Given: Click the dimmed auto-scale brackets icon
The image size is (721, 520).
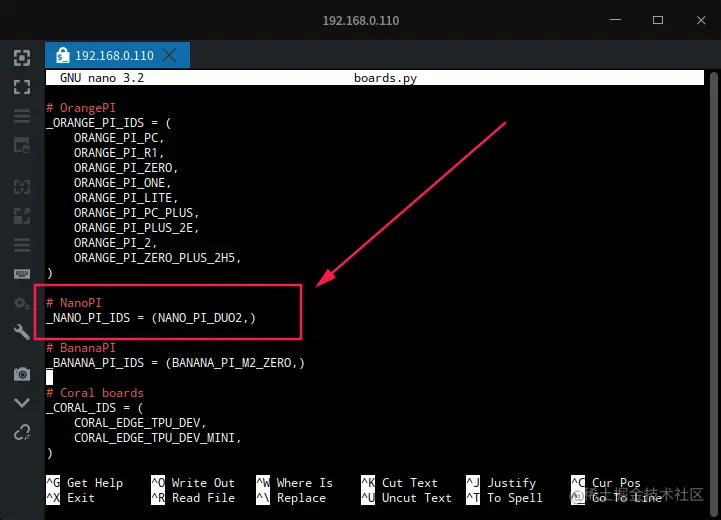Looking at the screenshot, I should 22,187.
